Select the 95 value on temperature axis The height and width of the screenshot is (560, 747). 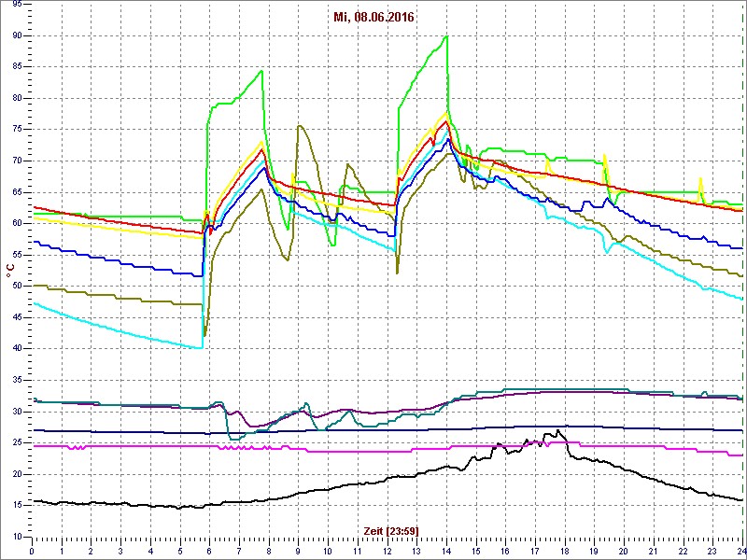point(15,5)
